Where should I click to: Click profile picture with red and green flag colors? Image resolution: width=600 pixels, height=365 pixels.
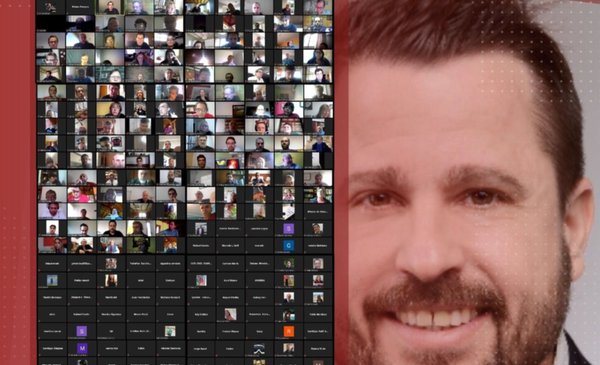(200, 280)
